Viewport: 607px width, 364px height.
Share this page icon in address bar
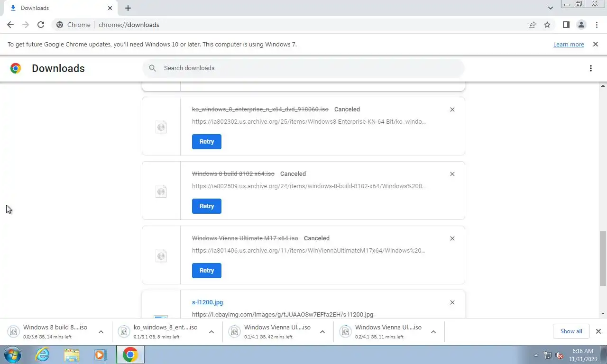point(532,25)
